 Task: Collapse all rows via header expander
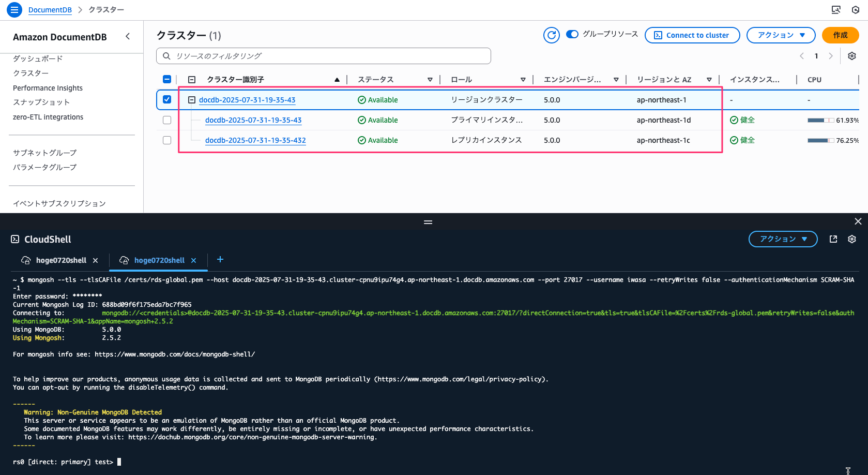(x=192, y=80)
